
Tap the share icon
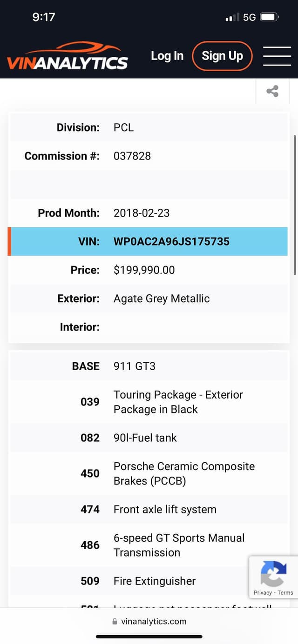pyautogui.click(x=272, y=91)
